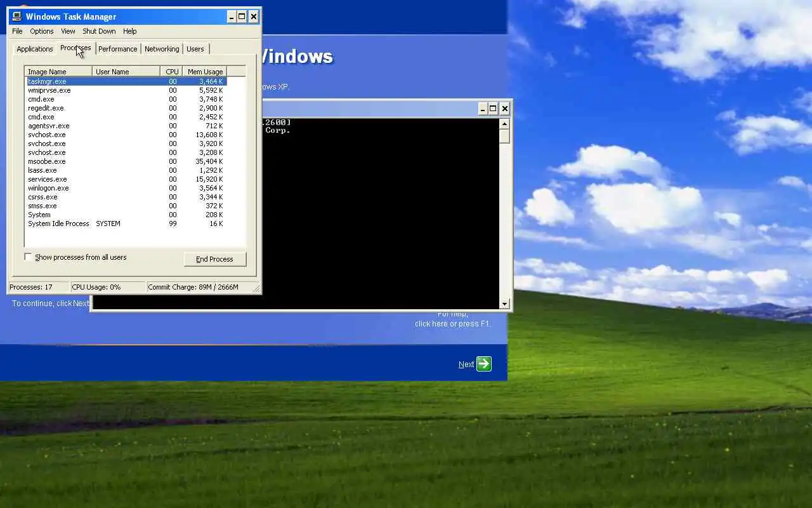This screenshot has height=508, width=812.
Task: Go to the Users tab
Action: pyautogui.click(x=195, y=49)
